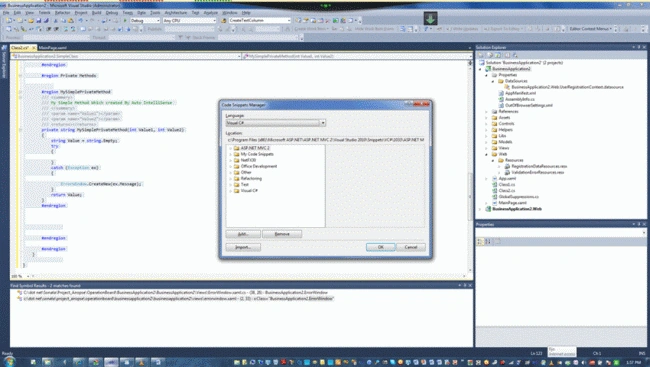
Task: Open the Refactor menu
Action: click(63, 13)
